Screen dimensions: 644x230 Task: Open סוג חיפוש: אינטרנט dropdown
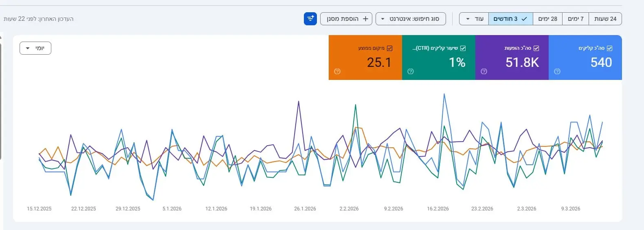click(x=411, y=19)
